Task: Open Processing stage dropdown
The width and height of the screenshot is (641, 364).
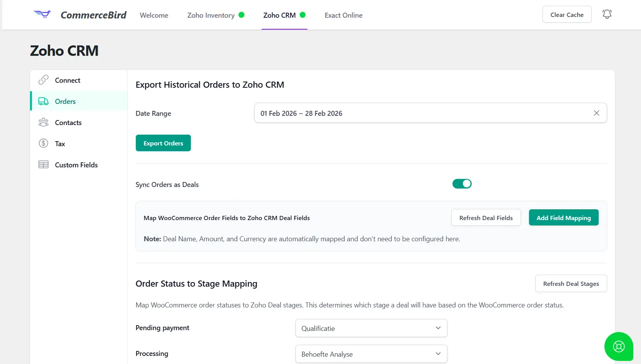Action: 371,354
